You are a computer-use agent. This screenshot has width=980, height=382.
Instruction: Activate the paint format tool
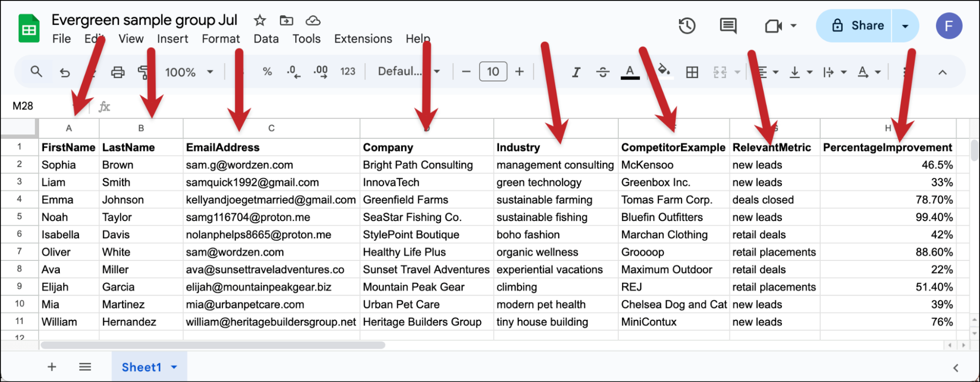pos(144,72)
